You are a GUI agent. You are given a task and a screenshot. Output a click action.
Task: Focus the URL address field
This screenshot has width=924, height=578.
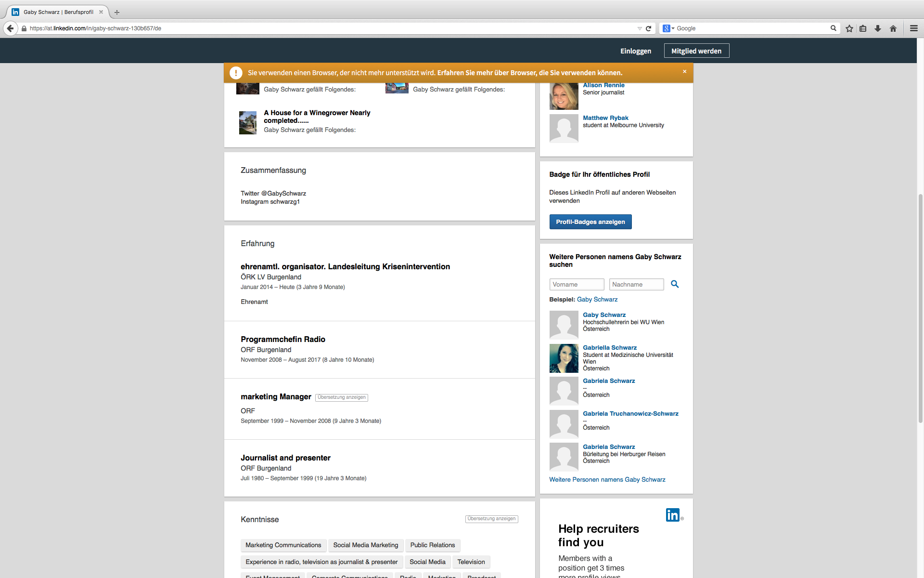[332, 28]
